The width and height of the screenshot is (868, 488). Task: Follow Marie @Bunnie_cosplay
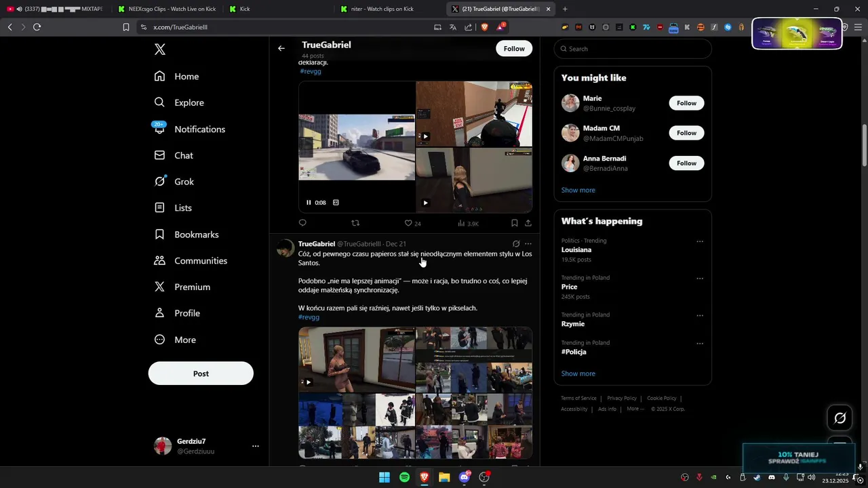(x=686, y=103)
